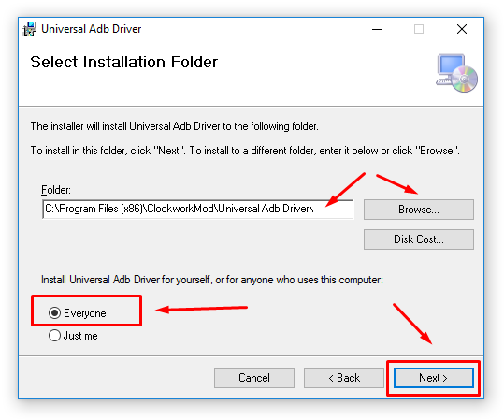Click the 'Just me' option label text

tap(80, 336)
